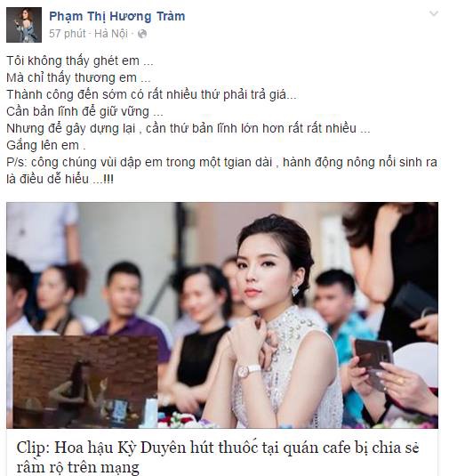Click the line "Cần bản lĩnh để giữ vững"
This screenshot has width=449, height=476.
[84, 112]
